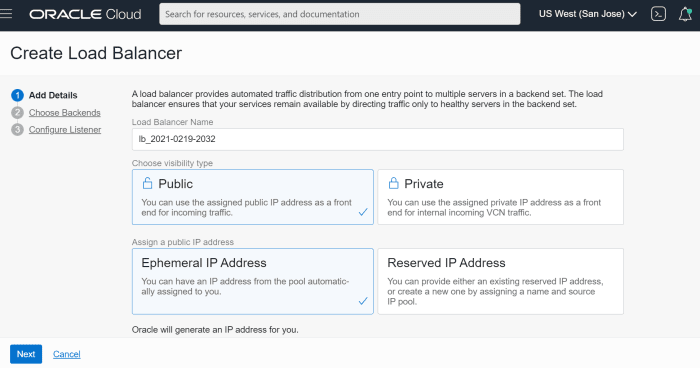700x368 pixels.
Task: Click step 3 circle for Configure Listener
Action: click(17, 130)
